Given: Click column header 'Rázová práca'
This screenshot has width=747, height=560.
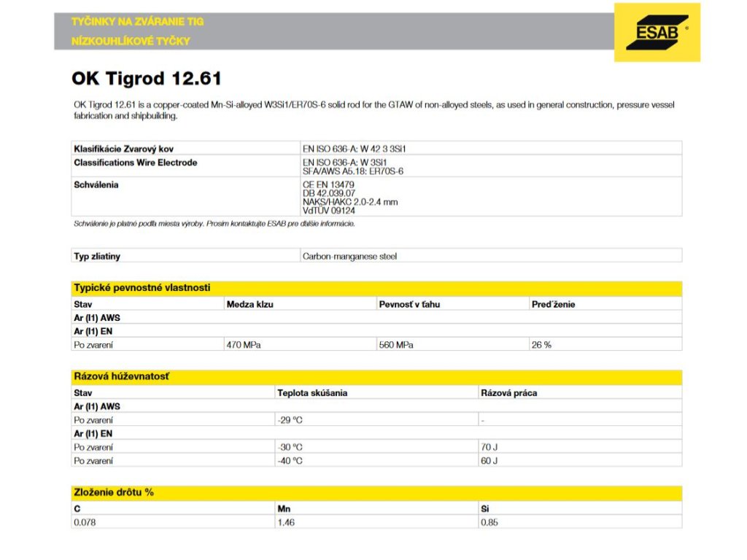Looking at the screenshot, I should 508,393.
